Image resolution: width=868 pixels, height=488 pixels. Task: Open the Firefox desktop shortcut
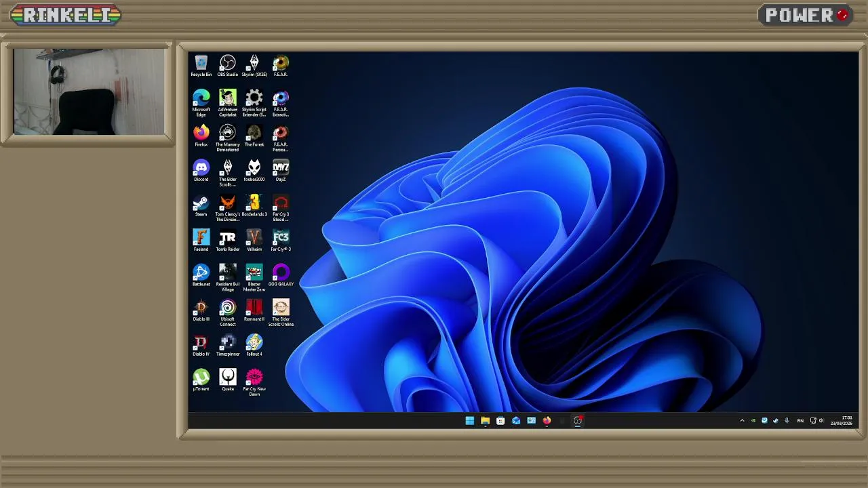[x=201, y=136]
